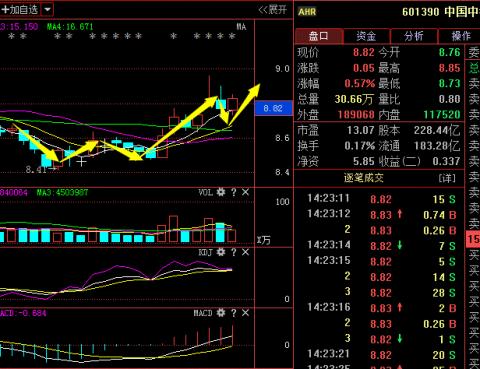Show help for KDJ indicator
Viewport: 480px width, 369px height.
(234, 252)
